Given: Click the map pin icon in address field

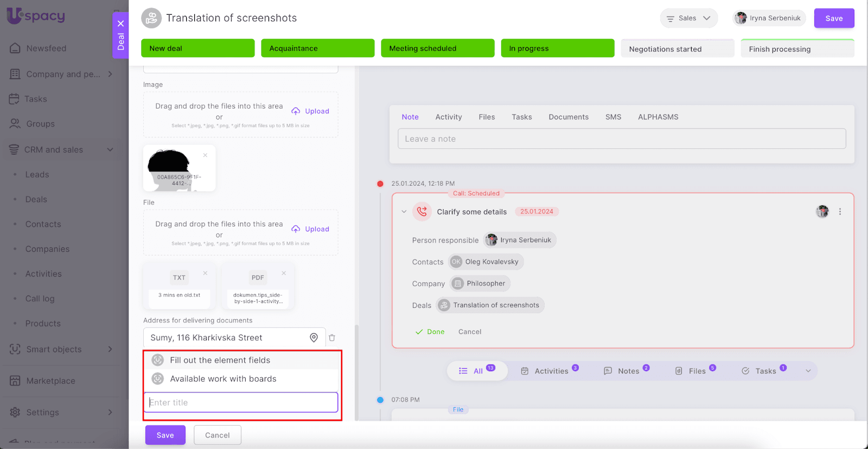Looking at the screenshot, I should tap(314, 338).
